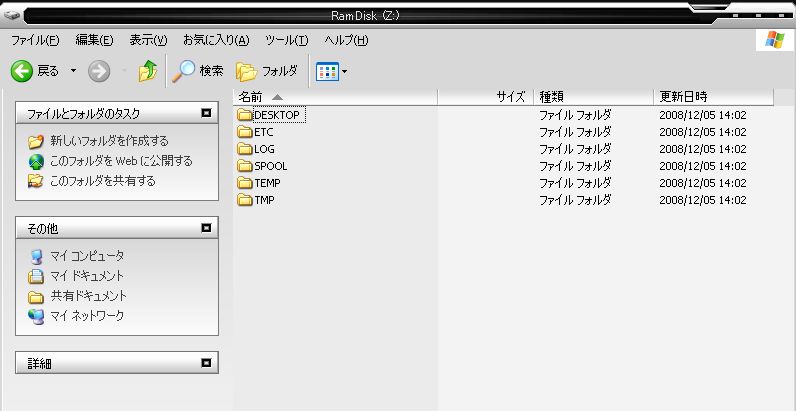This screenshot has width=796, height=411.
Task: Click 新しいフォルダを作成する link
Action: click(109, 141)
